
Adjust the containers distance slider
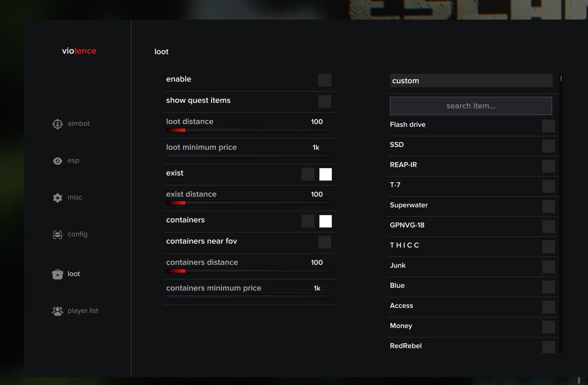tap(247, 271)
